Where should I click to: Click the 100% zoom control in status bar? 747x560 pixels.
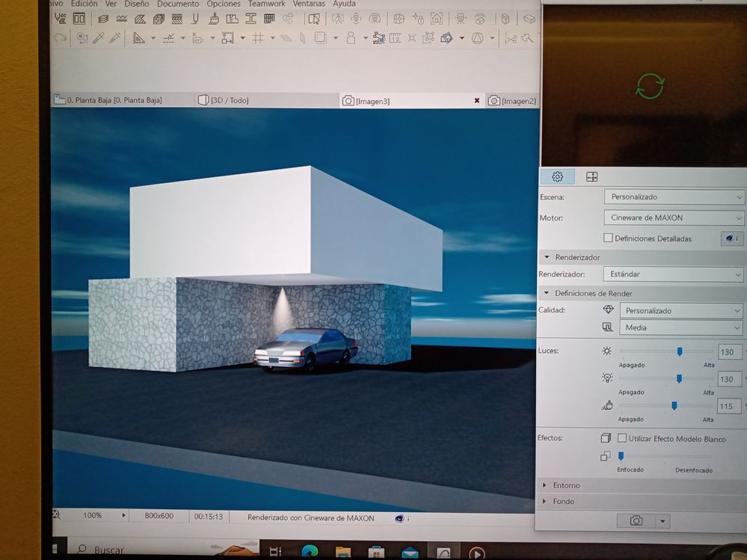[x=91, y=516]
